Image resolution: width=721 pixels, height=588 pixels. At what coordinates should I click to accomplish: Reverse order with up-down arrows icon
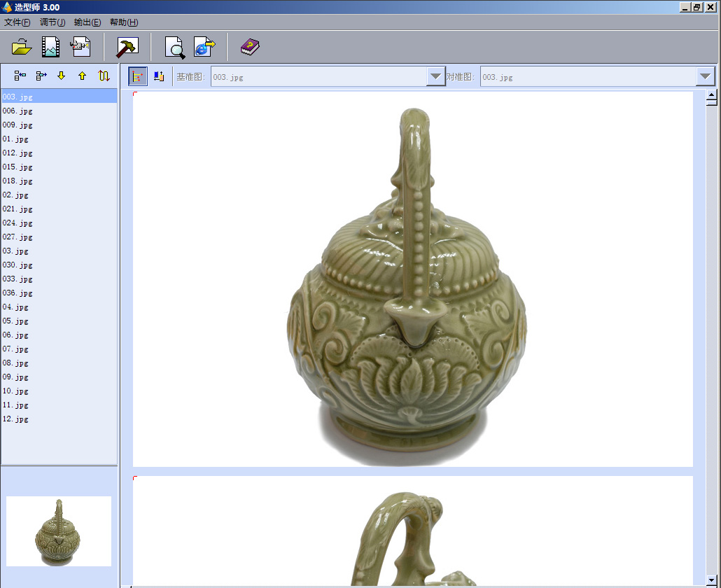coord(104,76)
